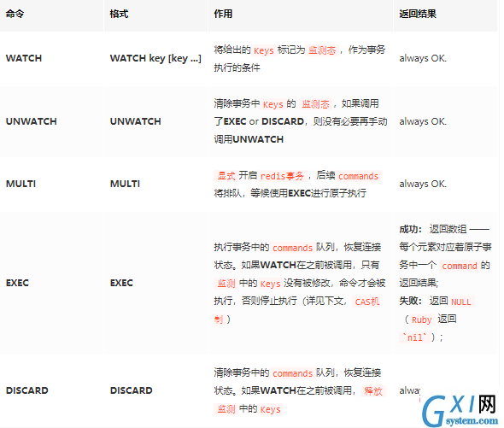Image resolution: width=504 pixels, height=428 pixels.
Task: Select the MULTI format cell
Action: point(125,184)
